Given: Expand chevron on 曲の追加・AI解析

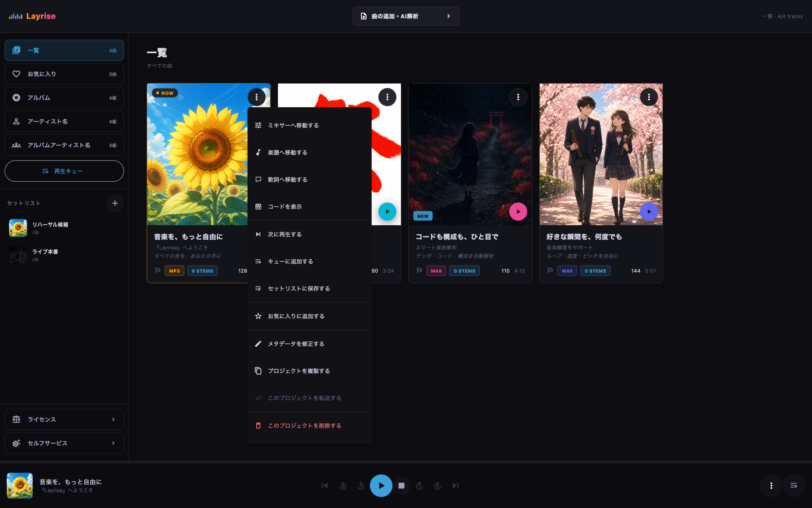Looking at the screenshot, I should pyautogui.click(x=449, y=16).
